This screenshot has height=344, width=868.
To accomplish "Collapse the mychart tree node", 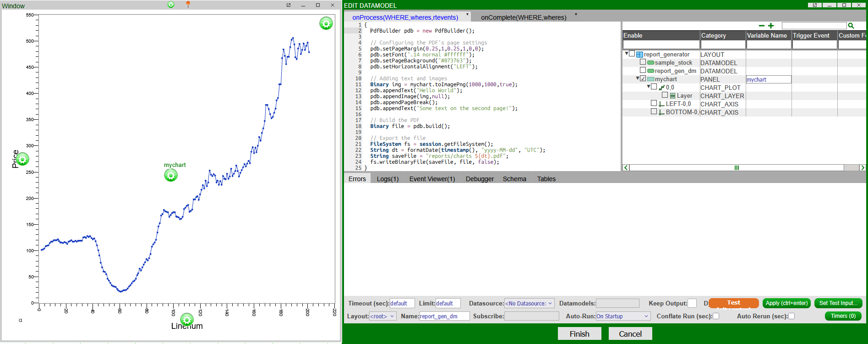I will click(638, 79).
